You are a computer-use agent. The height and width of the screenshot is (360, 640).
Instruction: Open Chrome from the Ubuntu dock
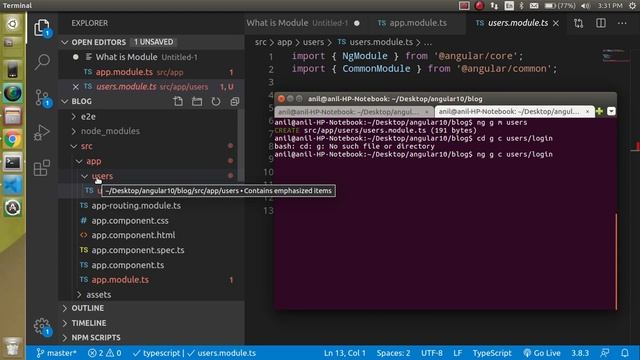tap(13, 140)
